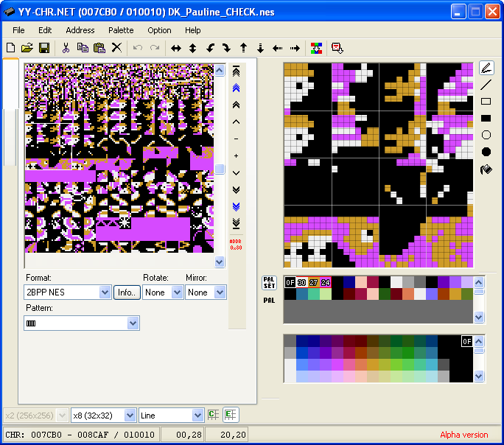Open the Rotate None dropdown
504x445 pixels.
pyautogui.click(x=163, y=292)
